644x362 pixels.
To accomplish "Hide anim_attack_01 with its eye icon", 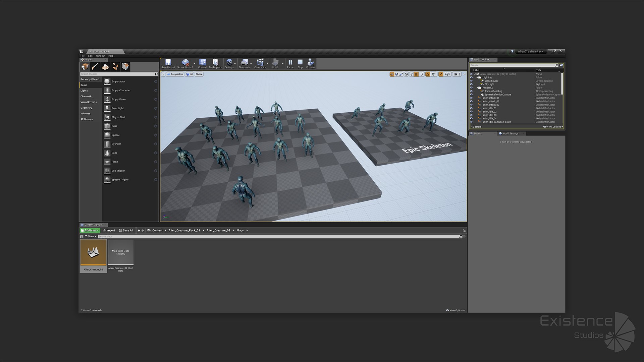I will click(x=471, y=98).
